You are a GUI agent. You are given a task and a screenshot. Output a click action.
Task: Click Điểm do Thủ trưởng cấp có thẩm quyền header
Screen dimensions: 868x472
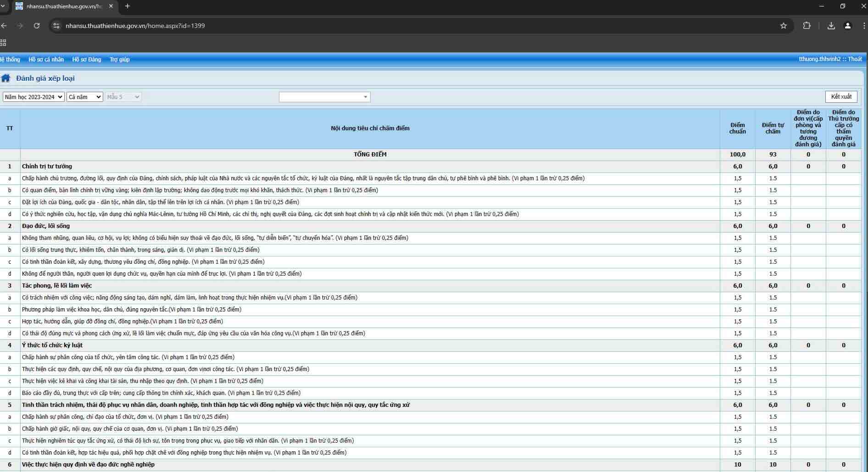(843, 128)
